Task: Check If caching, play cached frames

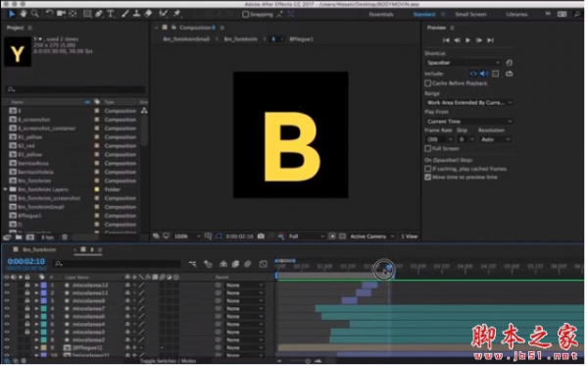Action: tap(428, 169)
